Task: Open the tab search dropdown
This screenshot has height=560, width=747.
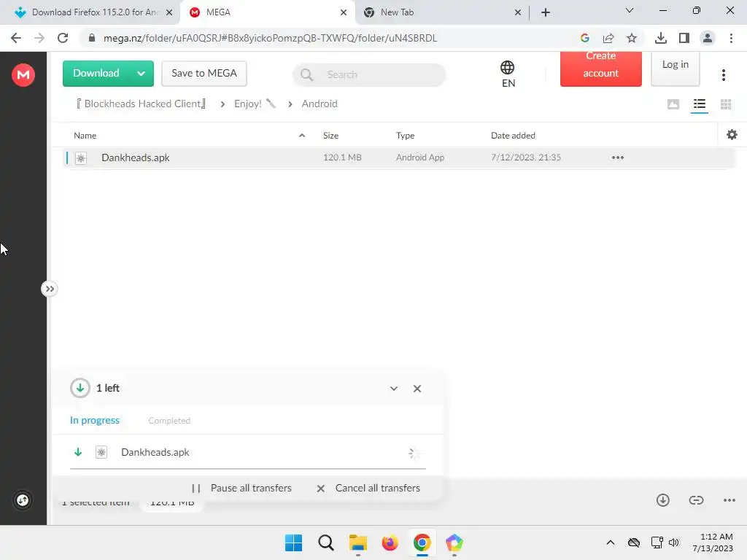Action: click(630, 10)
